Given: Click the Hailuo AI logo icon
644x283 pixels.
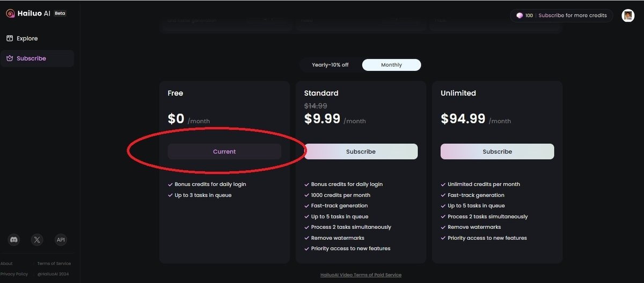Looking at the screenshot, I should point(10,13).
